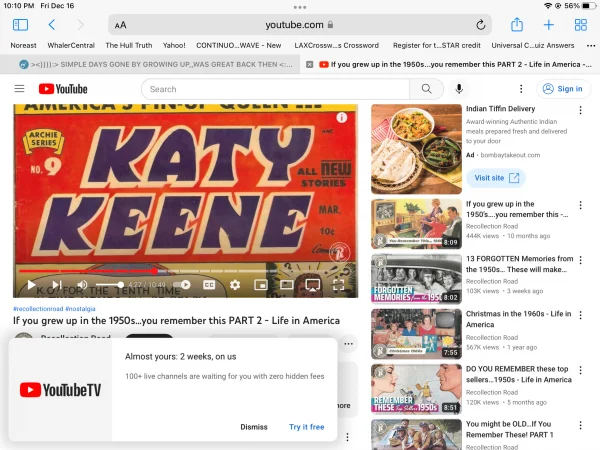Click the Sign in button
Image resolution: width=600 pixels, height=450 pixels.
563,89
